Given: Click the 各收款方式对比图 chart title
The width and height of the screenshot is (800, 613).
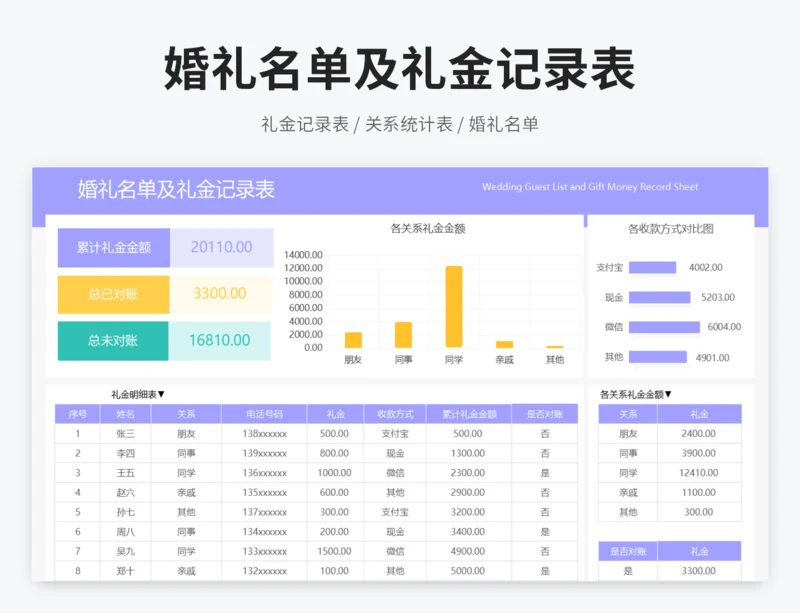Looking at the screenshot, I should (x=670, y=229).
